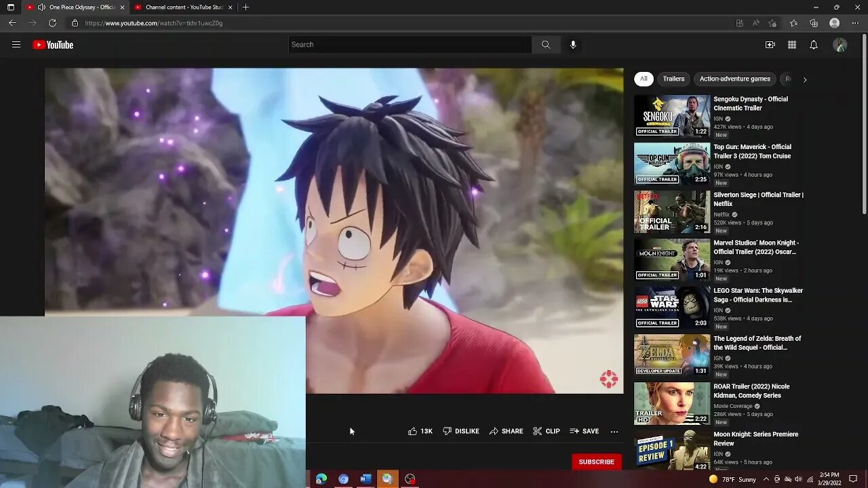Open the notifications bell
The image size is (868, 488).
pos(814,45)
